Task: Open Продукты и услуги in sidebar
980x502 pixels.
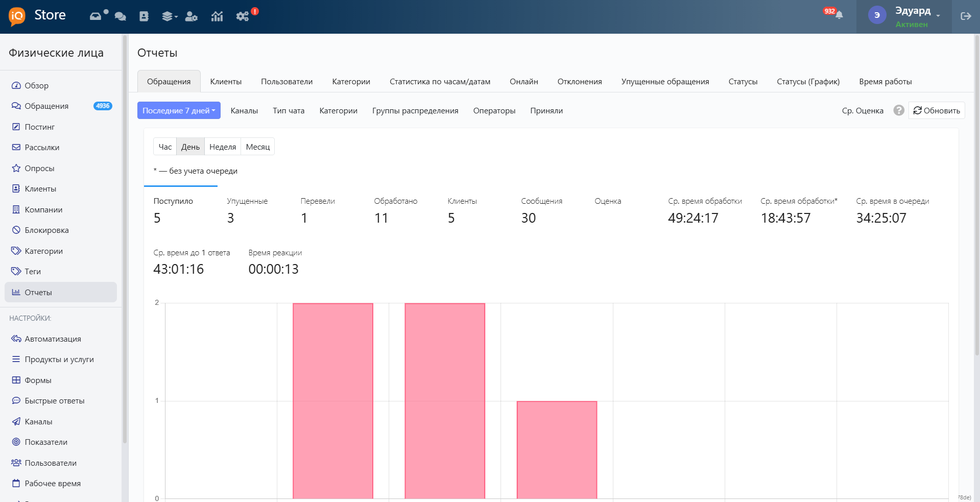Action: tap(61, 359)
